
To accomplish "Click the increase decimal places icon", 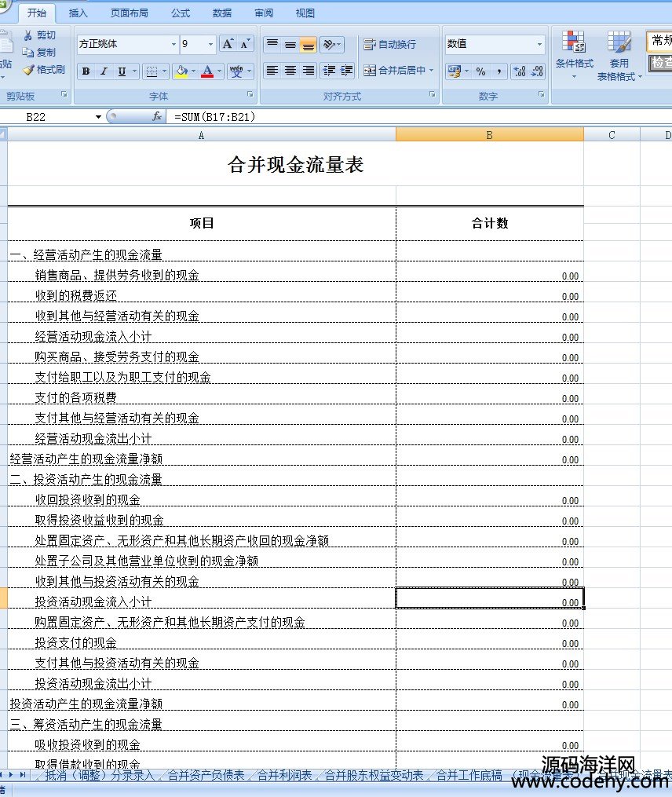I will [519, 71].
